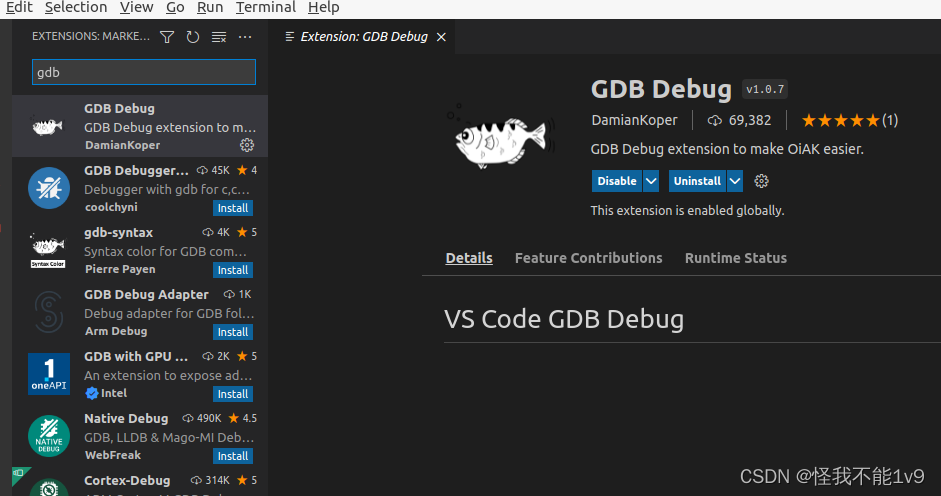Install GDB with GPU by Intel
This screenshot has height=496, width=941.
[x=233, y=394]
